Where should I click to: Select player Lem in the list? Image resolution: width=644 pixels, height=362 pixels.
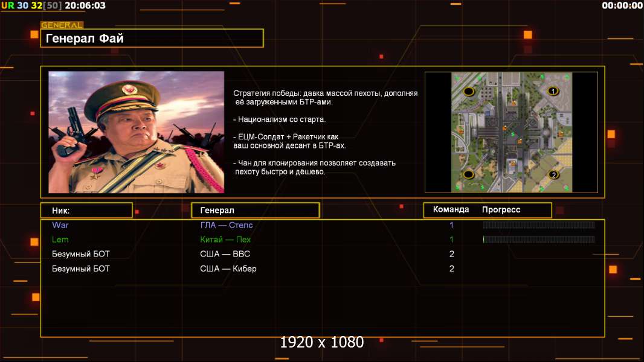60,240
